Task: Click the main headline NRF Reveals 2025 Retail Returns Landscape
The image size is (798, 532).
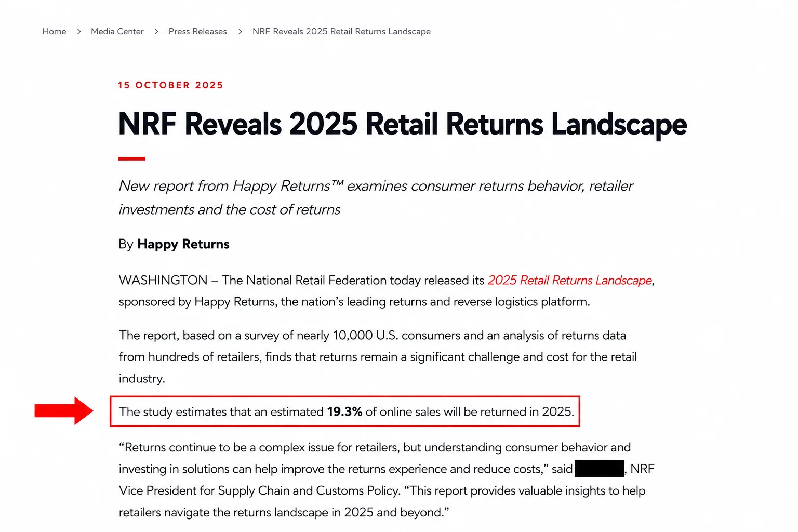Action: click(x=402, y=124)
